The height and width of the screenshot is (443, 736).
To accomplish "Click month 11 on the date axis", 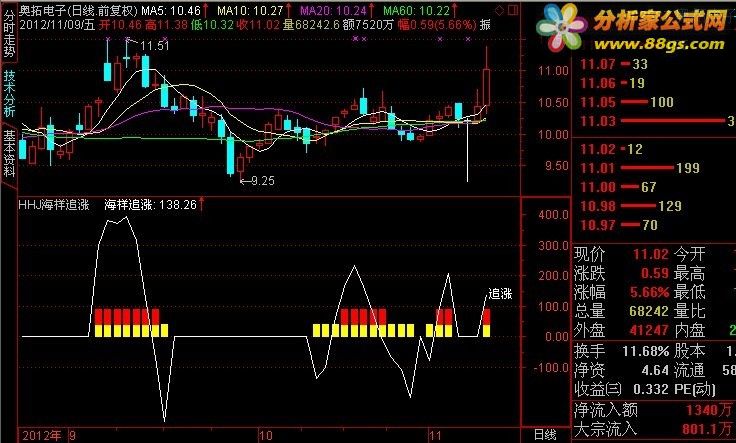I will 435,435.
